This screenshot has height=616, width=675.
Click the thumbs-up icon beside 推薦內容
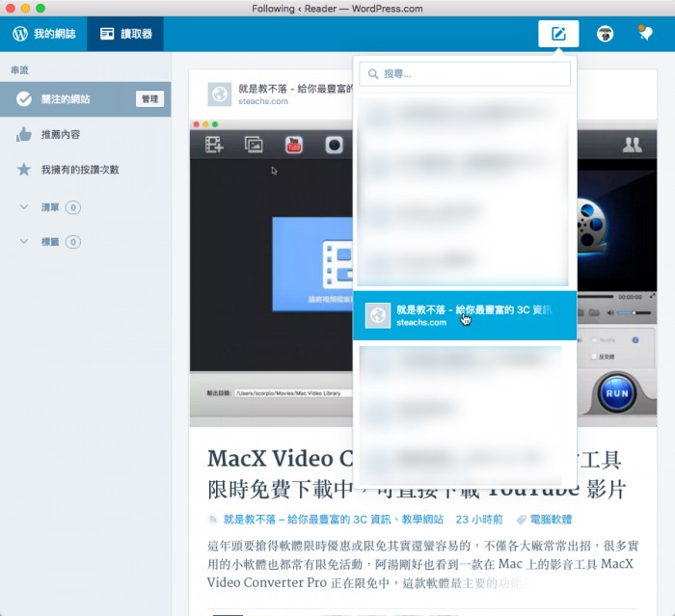coord(24,135)
